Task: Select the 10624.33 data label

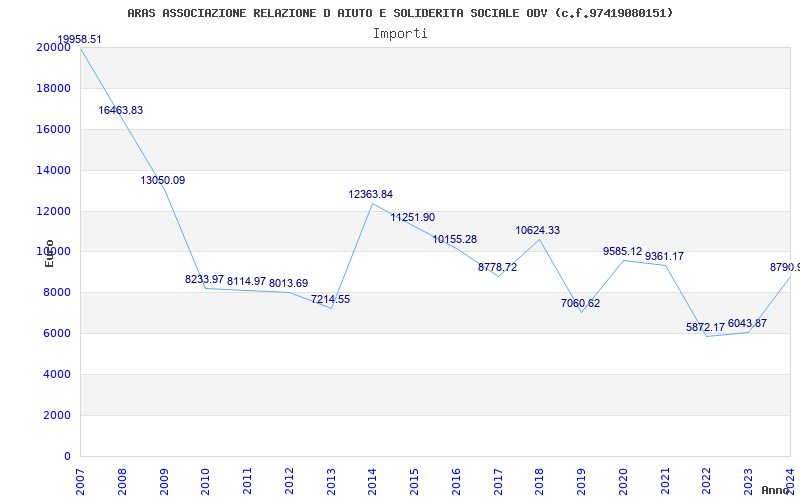Action: point(538,231)
